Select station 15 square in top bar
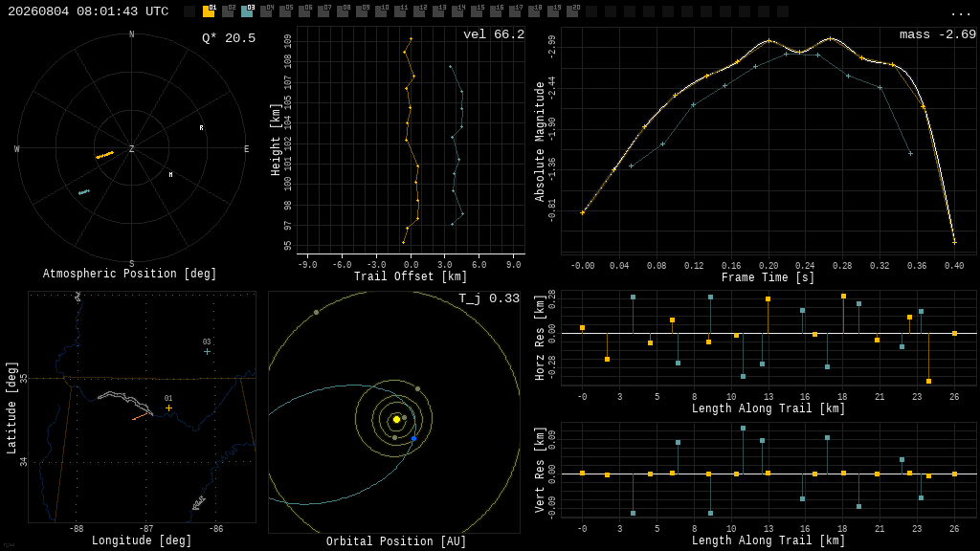 point(477,11)
